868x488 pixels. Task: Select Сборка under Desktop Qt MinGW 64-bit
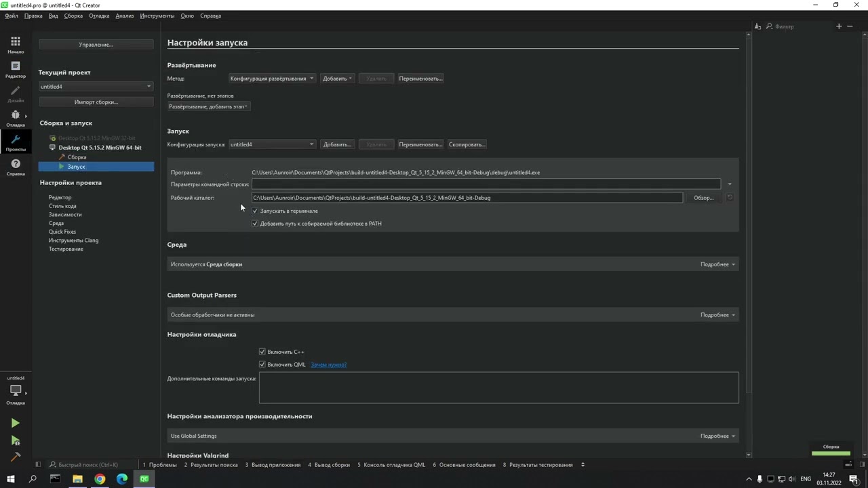tap(77, 157)
